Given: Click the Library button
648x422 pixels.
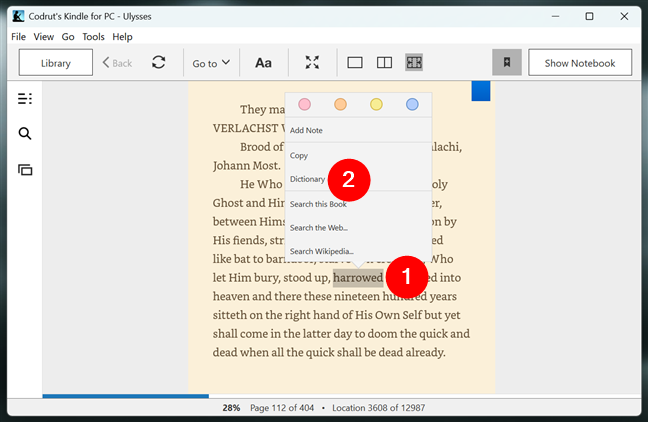Looking at the screenshot, I should click(x=56, y=63).
